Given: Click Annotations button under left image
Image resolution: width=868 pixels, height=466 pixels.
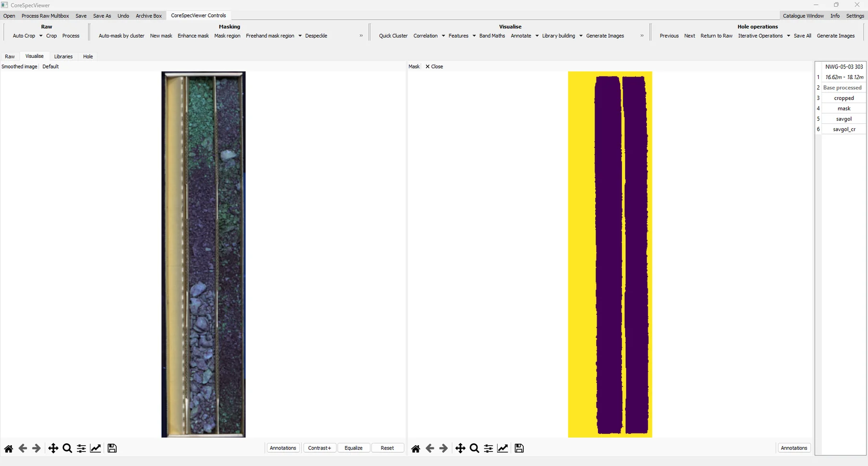Looking at the screenshot, I should (283, 448).
